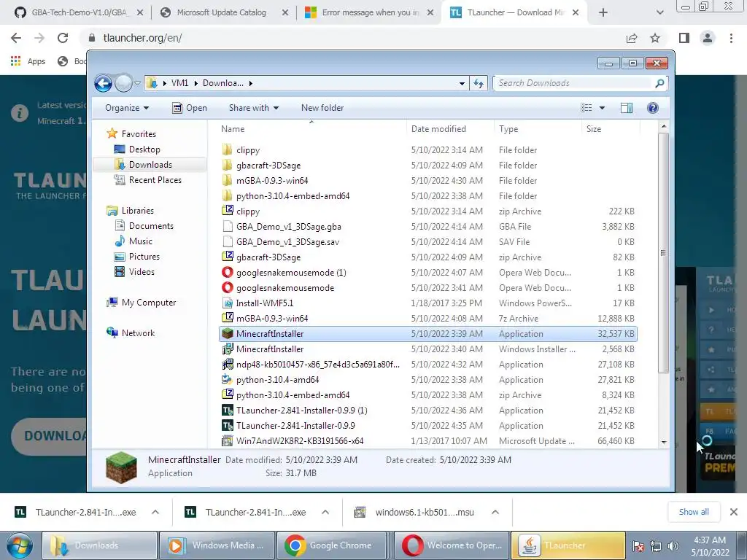This screenshot has width=747, height=560.
Task: Click search magnifier in Search Downloads box
Action: click(x=659, y=83)
